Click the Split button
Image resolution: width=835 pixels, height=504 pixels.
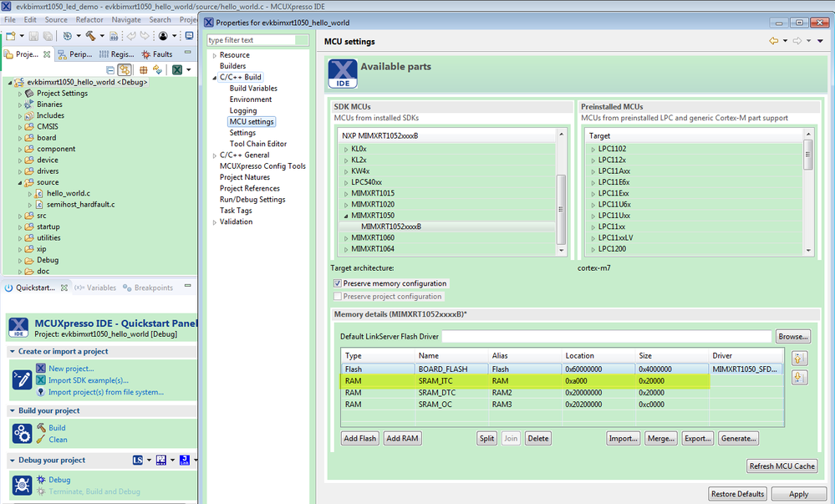(486, 439)
